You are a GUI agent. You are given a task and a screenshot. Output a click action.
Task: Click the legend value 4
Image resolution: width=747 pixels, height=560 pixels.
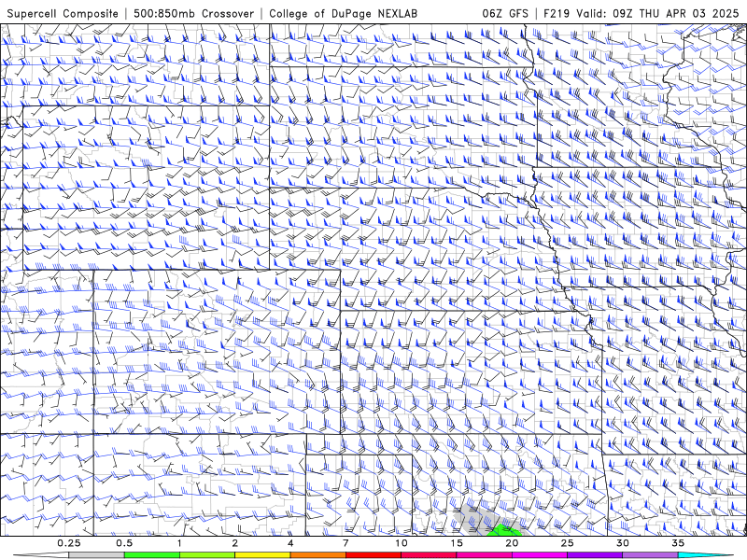click(x=290, y=543)
